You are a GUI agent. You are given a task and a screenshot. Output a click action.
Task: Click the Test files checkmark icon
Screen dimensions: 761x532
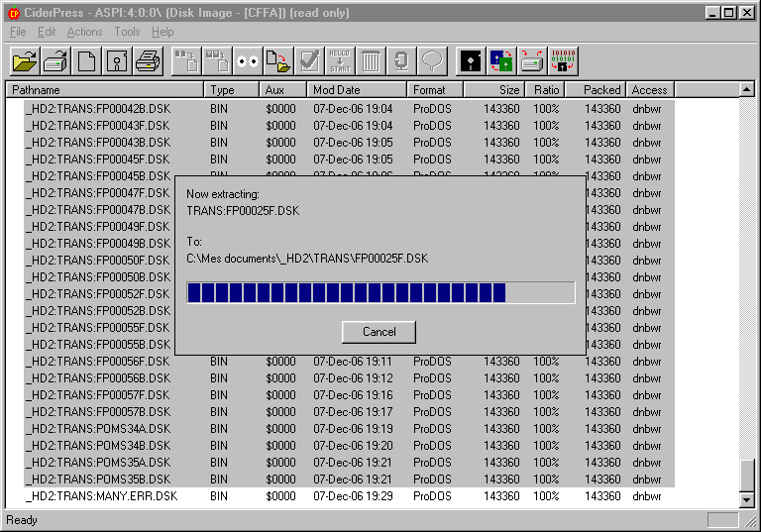point(309,61)
